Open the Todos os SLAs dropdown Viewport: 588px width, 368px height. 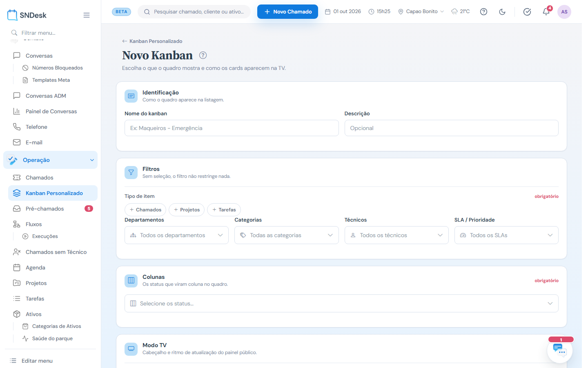pos(506,235)
